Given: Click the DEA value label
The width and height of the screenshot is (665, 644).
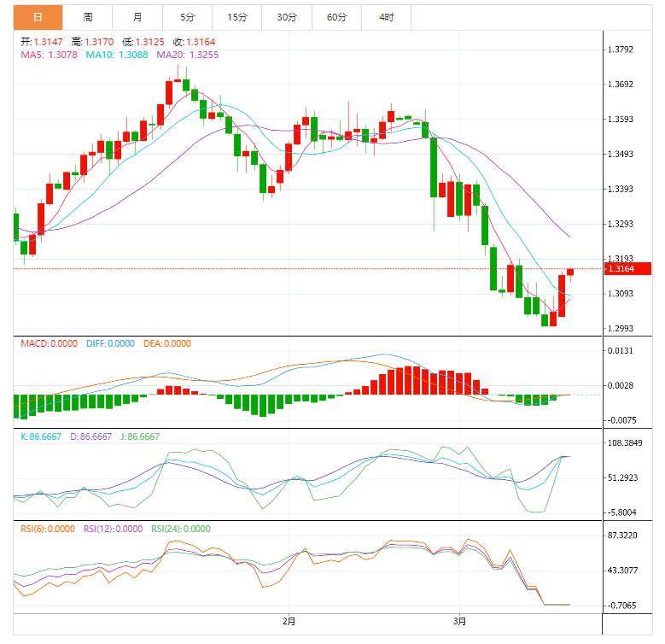Looking at the screenshot, I should (x=166, y=343).
